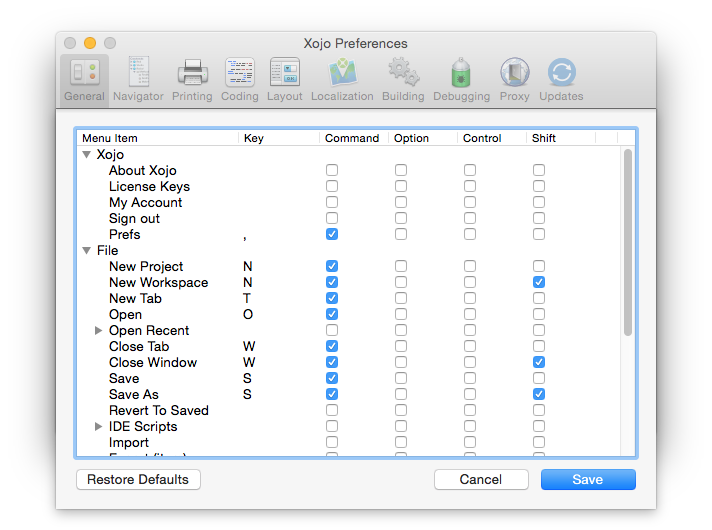Click the Cancel button
Viewport: 712px width, 530px height.
point(481,480)
